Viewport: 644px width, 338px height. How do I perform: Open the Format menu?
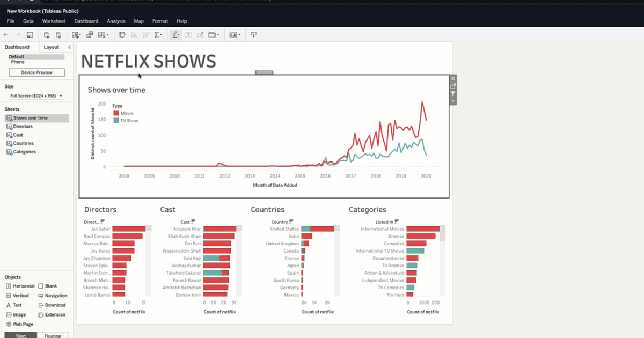point(160,21)
